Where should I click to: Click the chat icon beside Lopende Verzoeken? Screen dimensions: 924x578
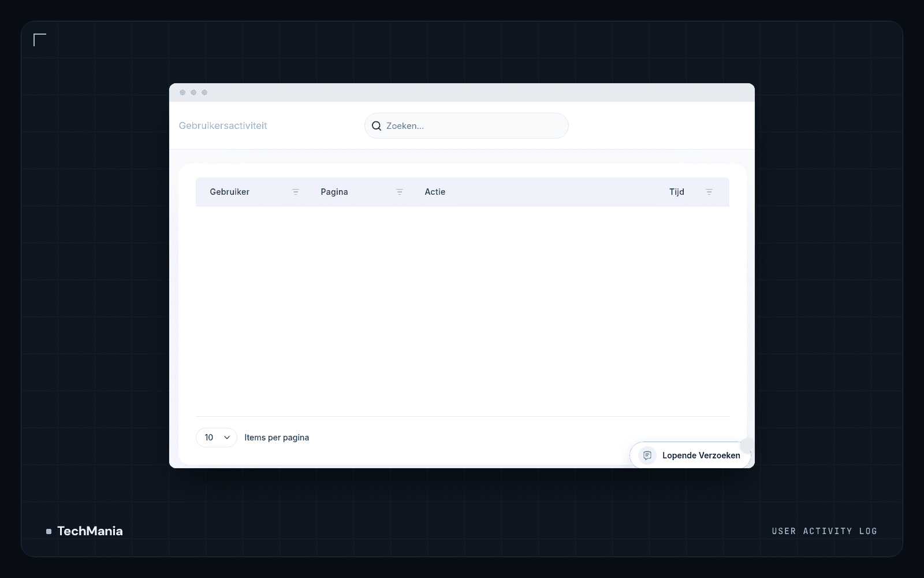[647, 455]
